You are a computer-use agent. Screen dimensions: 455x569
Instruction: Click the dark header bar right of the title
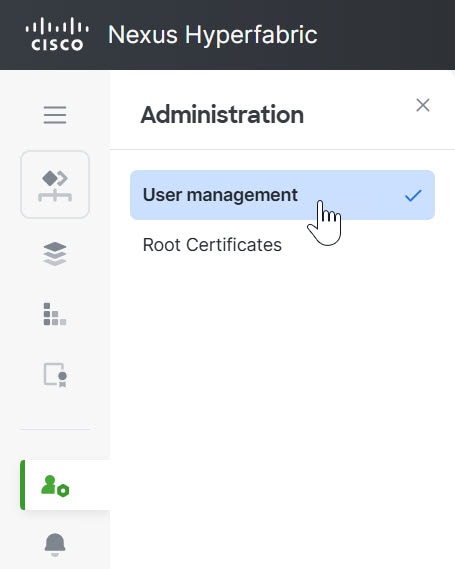[x=386, y=35]
